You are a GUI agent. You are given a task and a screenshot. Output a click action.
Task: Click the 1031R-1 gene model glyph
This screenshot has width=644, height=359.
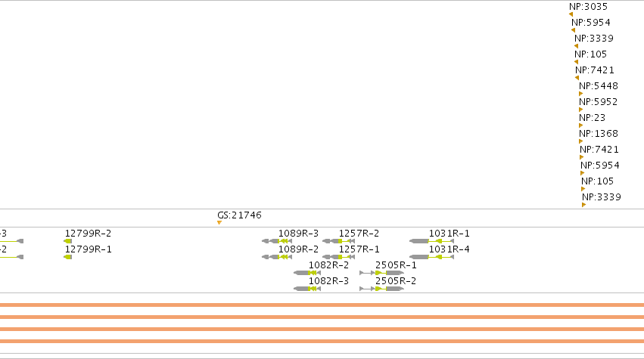coord(431,241)
